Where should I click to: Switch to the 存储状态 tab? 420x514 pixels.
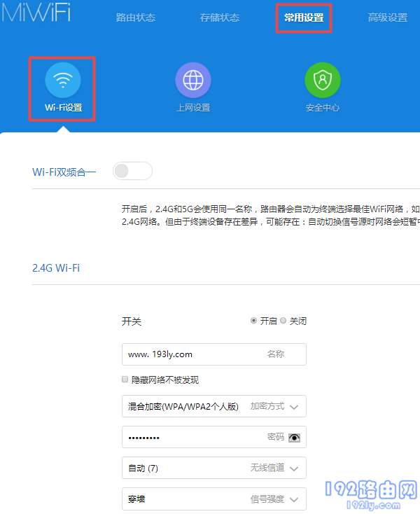220,18
